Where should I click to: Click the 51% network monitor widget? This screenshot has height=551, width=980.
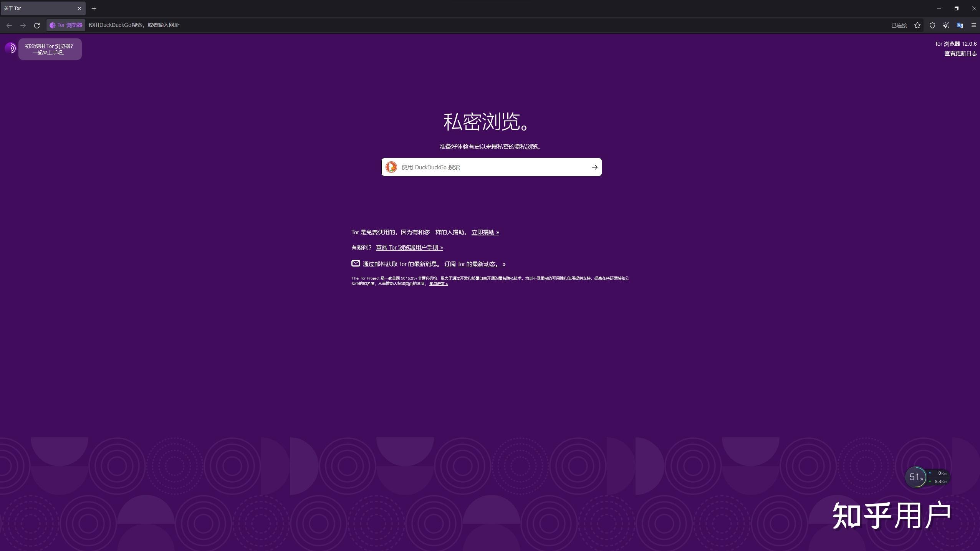[927, 477]
